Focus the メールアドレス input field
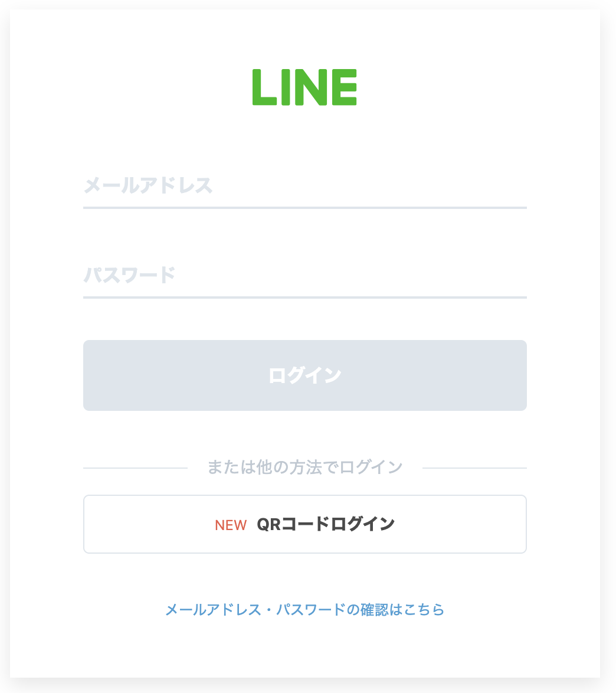The image size is (616, 693). coord(304,187)
